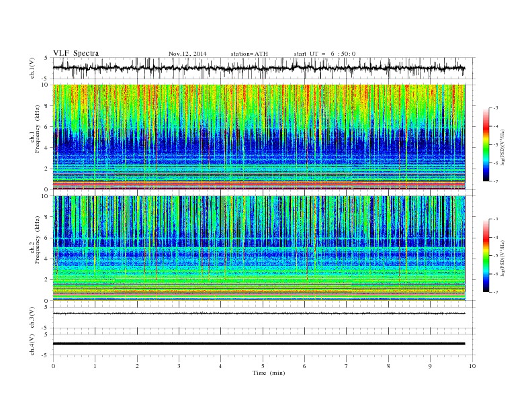The image size is (532, 411).
Task: Select the date text 'Nov.12, 2014'
Action: point(187,54)
